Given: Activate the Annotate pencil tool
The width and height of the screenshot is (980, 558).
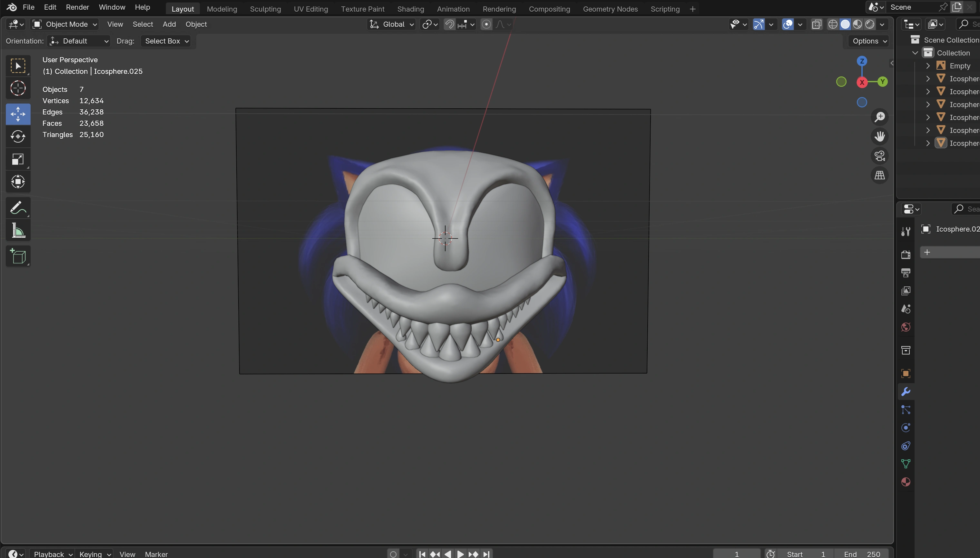Looking at the screenshot, I should [18, 208].
